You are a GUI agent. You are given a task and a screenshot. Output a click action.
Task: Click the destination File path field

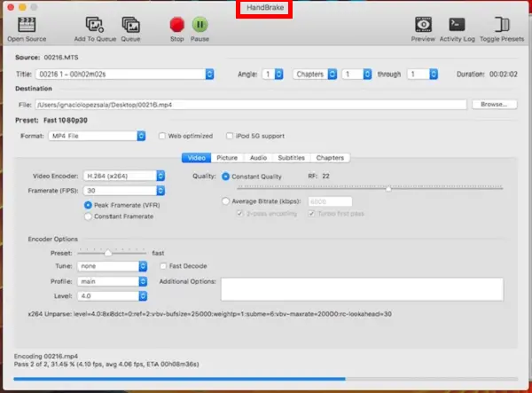point(251,105)
